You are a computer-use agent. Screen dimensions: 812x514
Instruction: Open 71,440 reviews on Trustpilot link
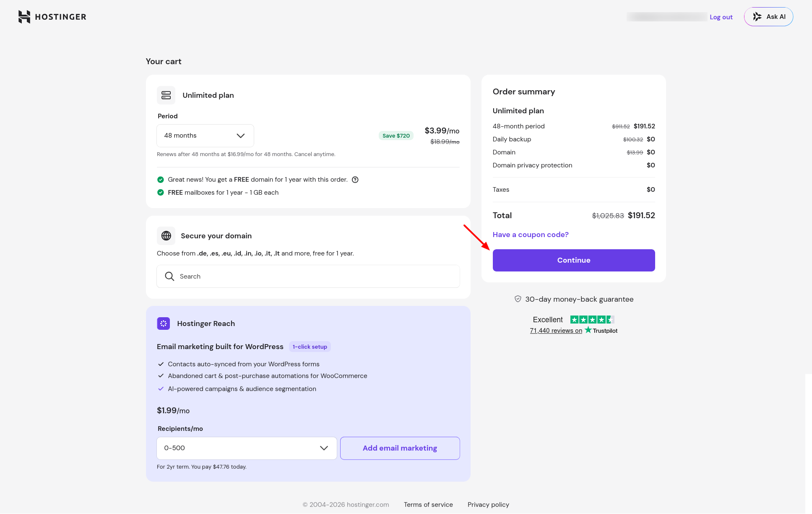556,331
